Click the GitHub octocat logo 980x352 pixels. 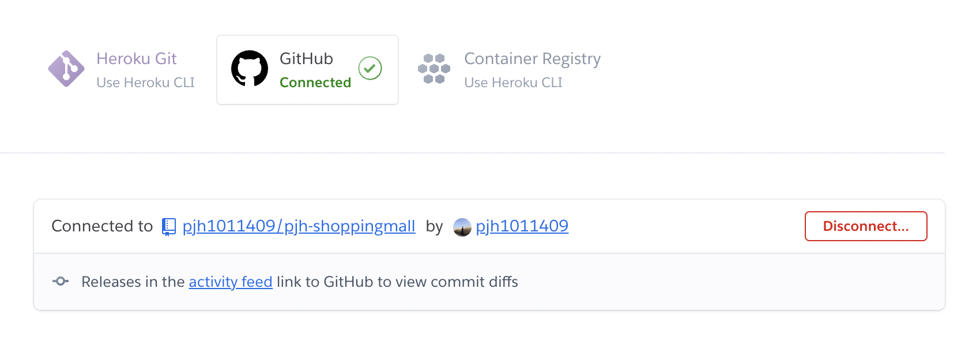[x=250, y=69]
